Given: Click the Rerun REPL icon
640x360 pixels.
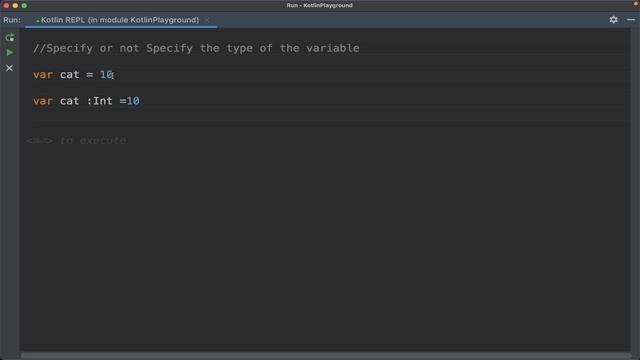Looking at the screenshot, I should point(9,38).
